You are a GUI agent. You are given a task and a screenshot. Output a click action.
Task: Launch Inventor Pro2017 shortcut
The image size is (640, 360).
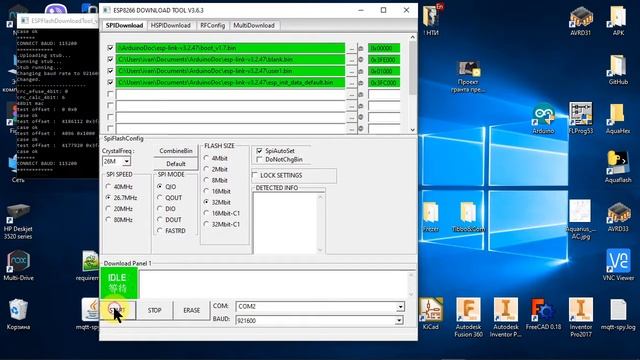(580, 318)
